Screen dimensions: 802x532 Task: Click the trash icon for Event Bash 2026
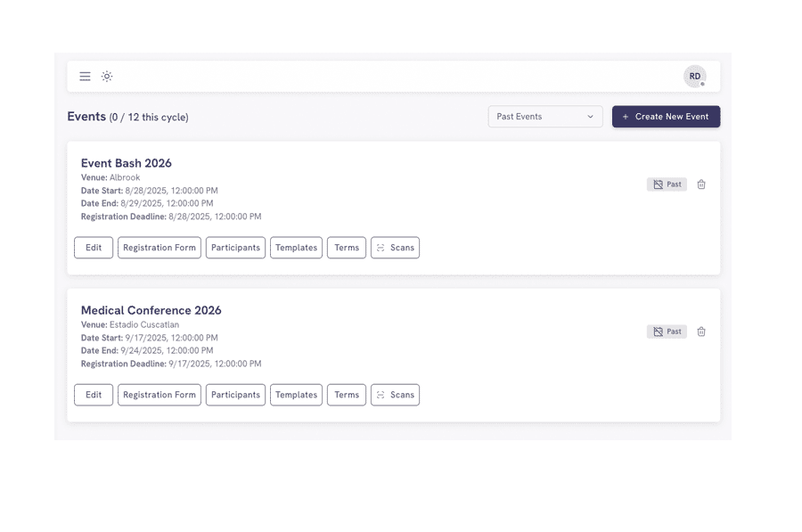tap(701, 184)
